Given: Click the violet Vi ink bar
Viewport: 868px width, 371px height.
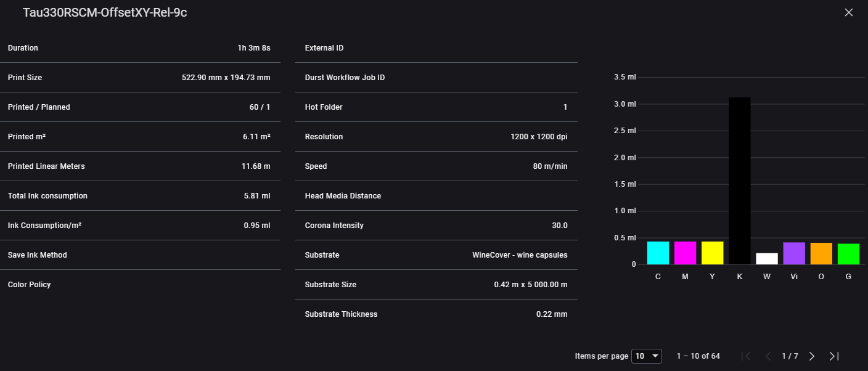Looking at the screenshot, I should [794, 253].
